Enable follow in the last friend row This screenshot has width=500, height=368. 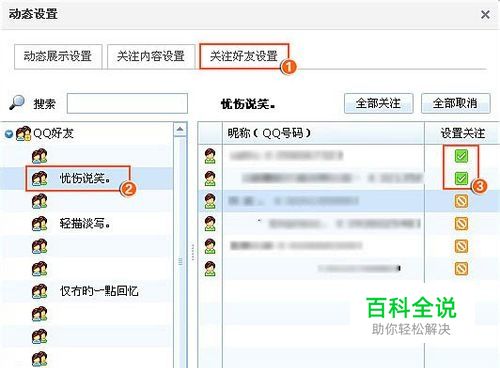(x=461, y=269)
